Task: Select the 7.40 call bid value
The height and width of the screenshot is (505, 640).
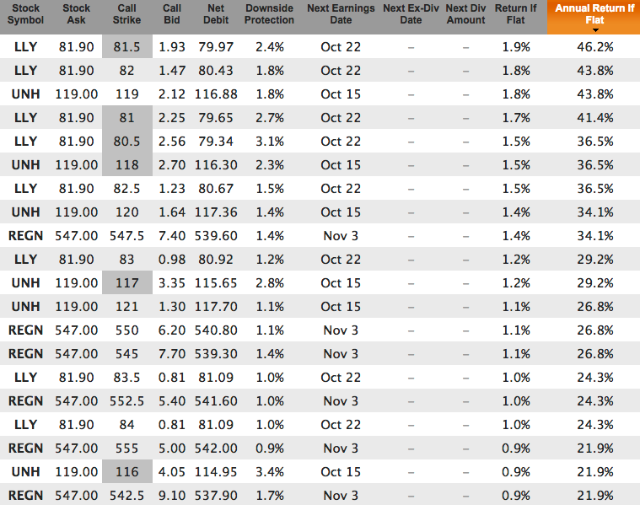Action: pos(172,236)
